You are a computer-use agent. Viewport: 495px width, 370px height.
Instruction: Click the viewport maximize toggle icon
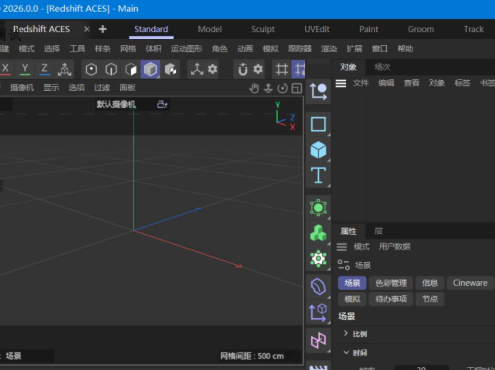coord(297,88)
